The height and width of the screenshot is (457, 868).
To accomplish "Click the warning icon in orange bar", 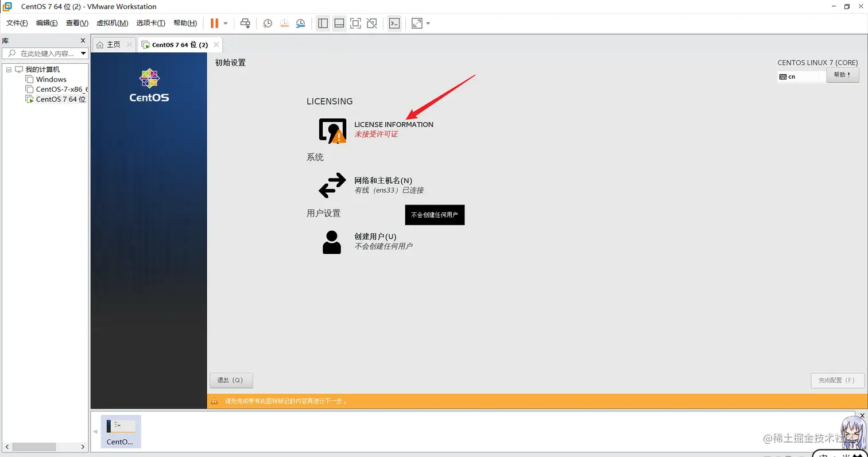I will (214, 401).
